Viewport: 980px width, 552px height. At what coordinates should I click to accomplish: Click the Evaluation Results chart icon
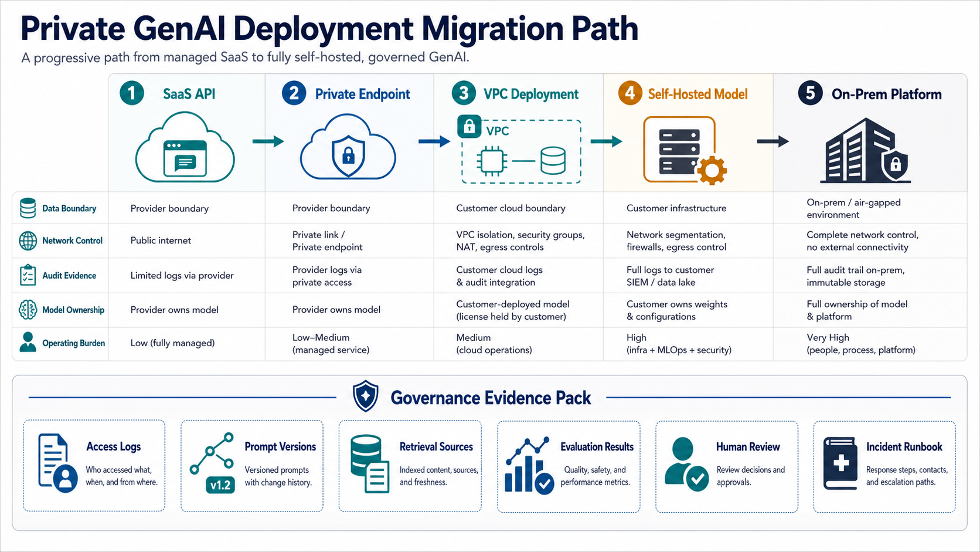pyautogui.click(x=529, y=465)
